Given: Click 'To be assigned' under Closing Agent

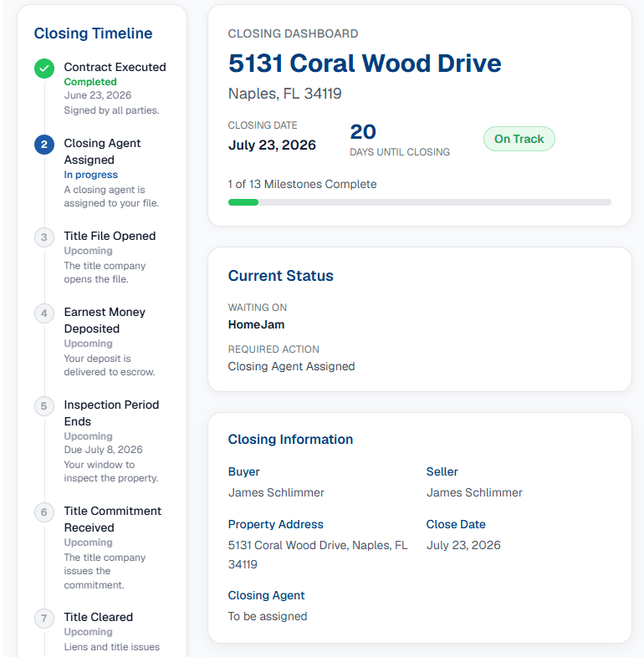Looking at the screenshot, I should pos(268,616).
